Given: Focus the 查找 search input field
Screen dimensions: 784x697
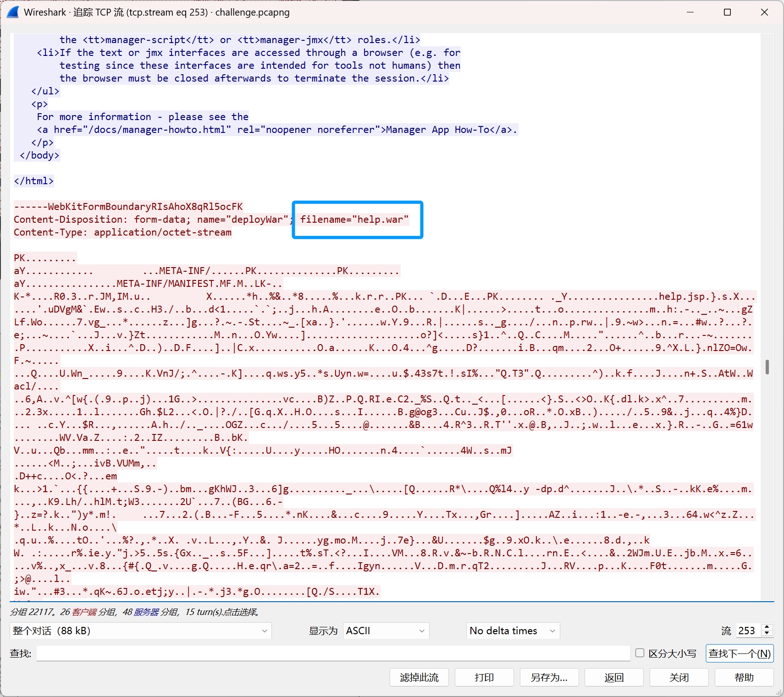Looking at the screenshot, I should coord(333,653).
